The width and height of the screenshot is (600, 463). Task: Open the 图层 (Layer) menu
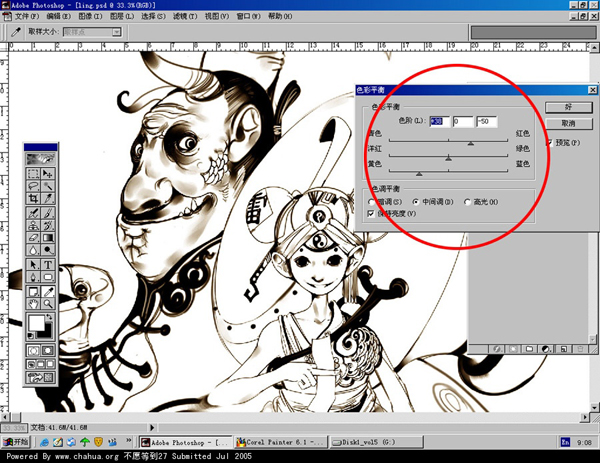[122, 16]
